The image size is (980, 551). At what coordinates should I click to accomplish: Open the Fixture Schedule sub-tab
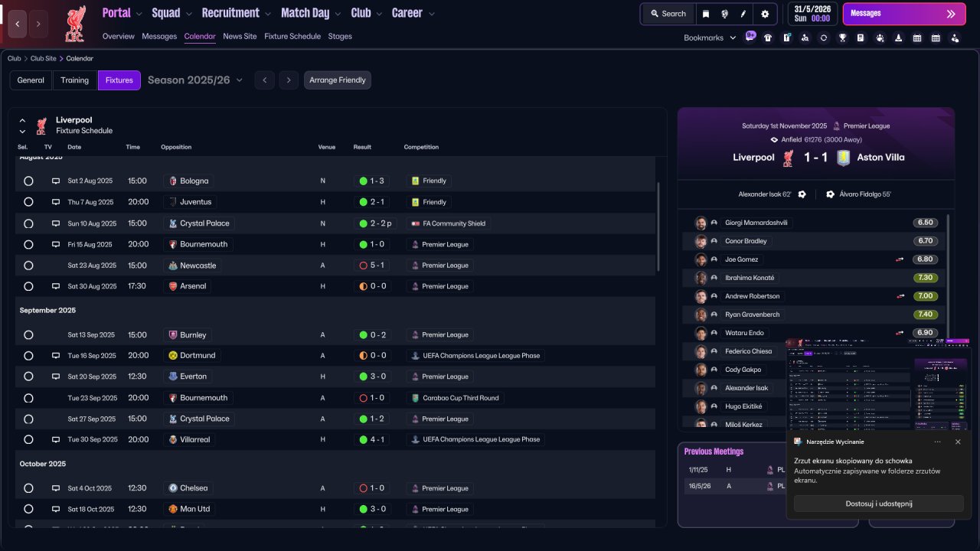[x=292, y=36]
